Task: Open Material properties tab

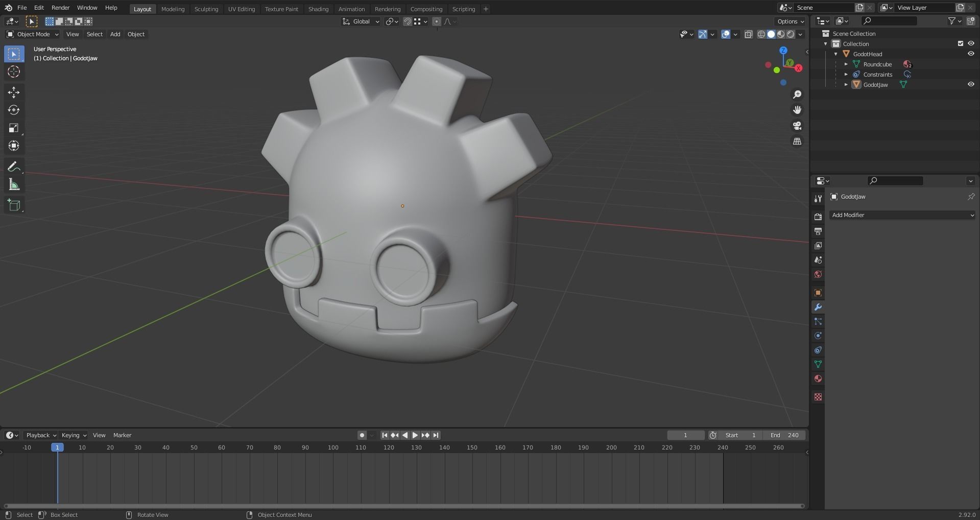Action: point(818,379)
